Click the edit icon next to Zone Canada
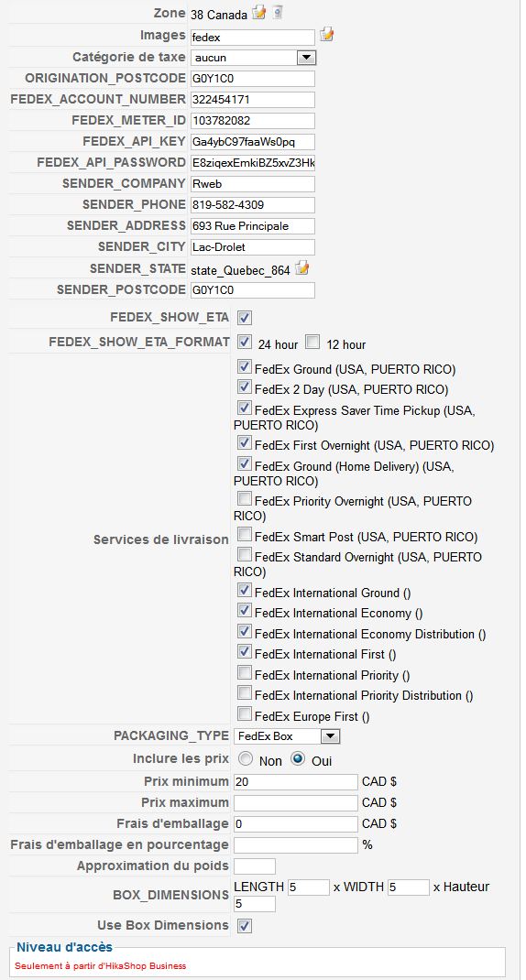 (259, 13)
